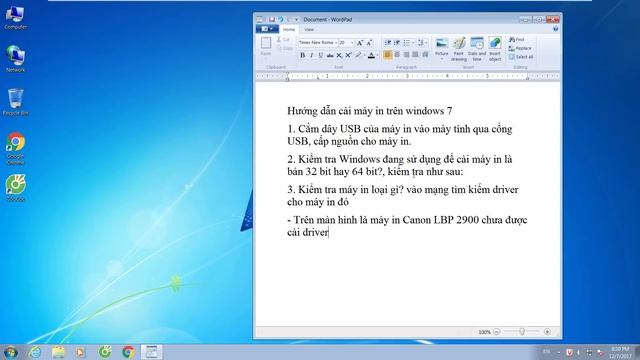Select Align text right
640x360 pixels.
point(406,55)
